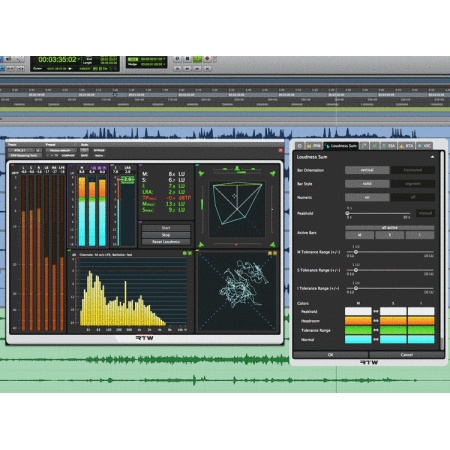Pick the M Peakhold white color swatch

pos(358,311)
